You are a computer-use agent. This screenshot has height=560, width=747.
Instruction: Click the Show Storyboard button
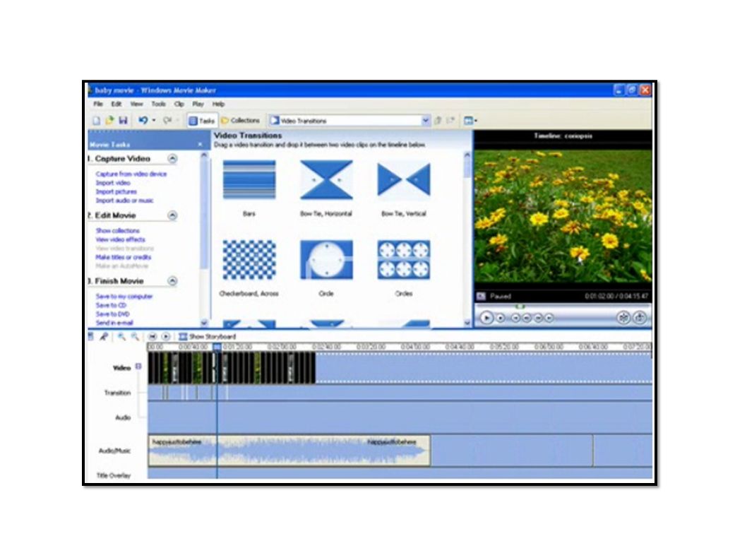tap(208, 337)
